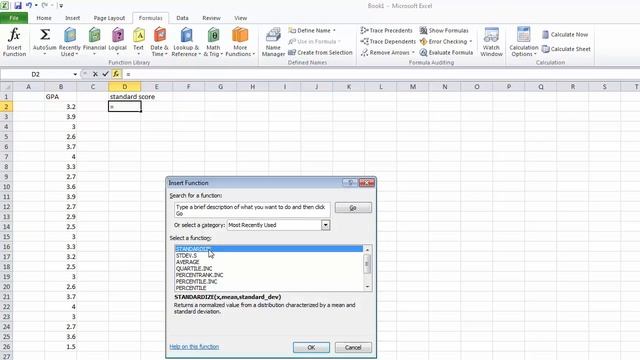This screenshot has width=640, height=360.
Task: Click Go in Insert Function dialog
Action: tap(353, 208)
